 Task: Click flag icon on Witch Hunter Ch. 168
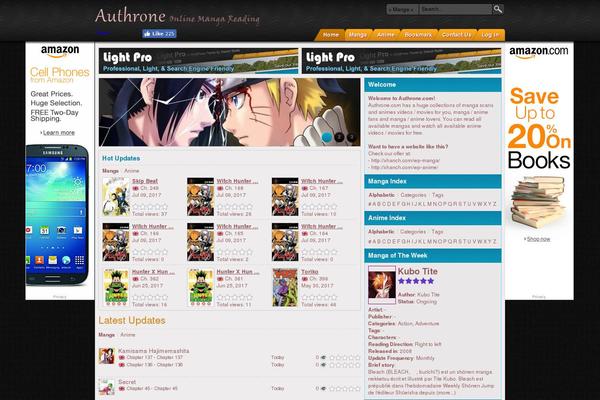pyautogui.click(x=220, y=188)
